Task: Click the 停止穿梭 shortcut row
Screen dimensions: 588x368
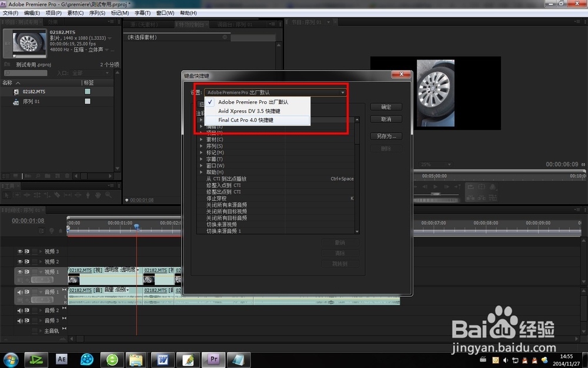Action: pyautogui.click(x=276, y=198)
